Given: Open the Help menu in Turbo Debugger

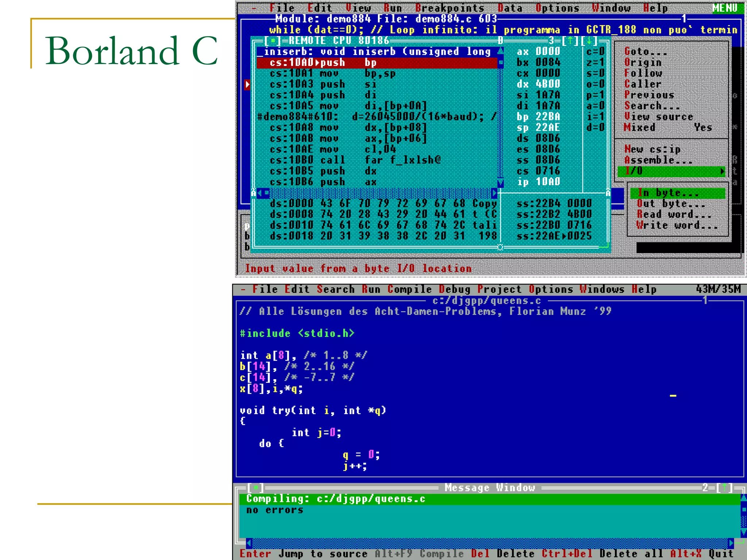Looking at the screenshot, I should point(655,8).
